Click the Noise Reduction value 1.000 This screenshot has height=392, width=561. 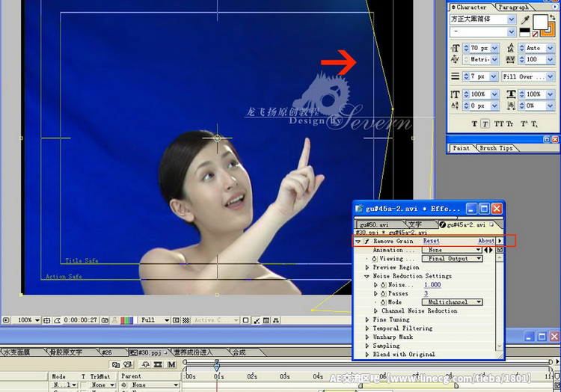432,285
